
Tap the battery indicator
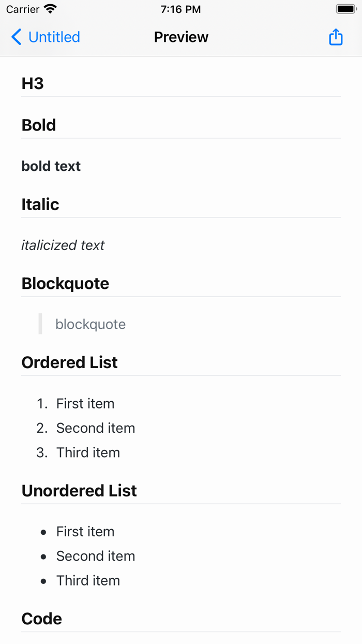point(345,9)
